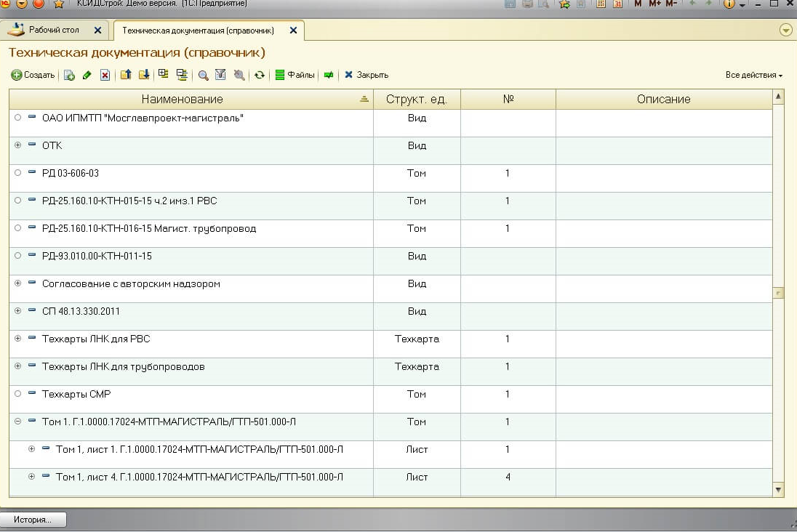The width and height of the screenshot is (797, 532).
Task: Click the История... button
Action: [x=33, y=520]
